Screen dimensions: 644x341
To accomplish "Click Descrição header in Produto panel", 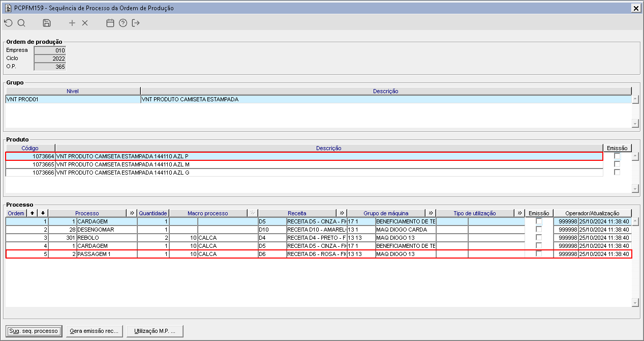I will [x=329, y=148].
